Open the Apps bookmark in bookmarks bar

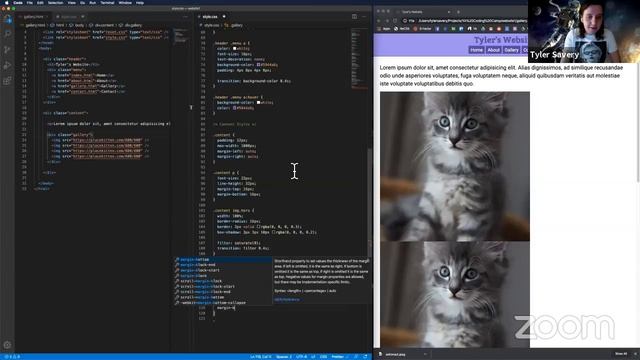point(384,29)
